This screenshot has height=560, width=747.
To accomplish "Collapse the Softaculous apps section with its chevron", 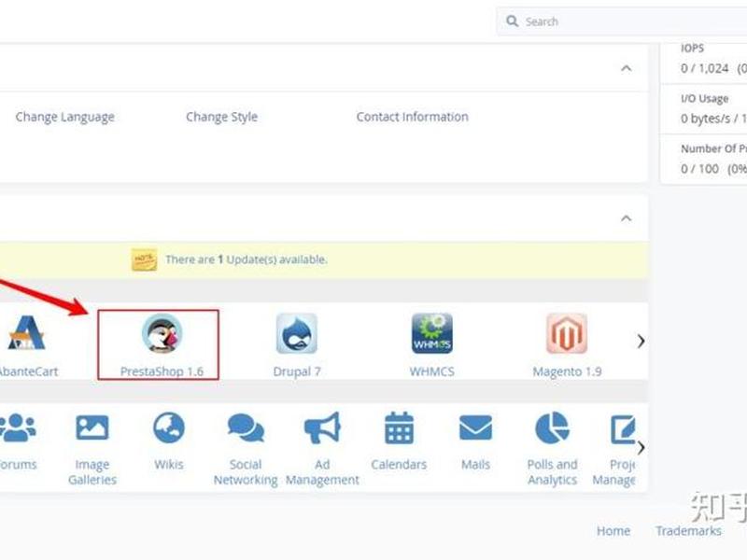I will click(626, 218).
